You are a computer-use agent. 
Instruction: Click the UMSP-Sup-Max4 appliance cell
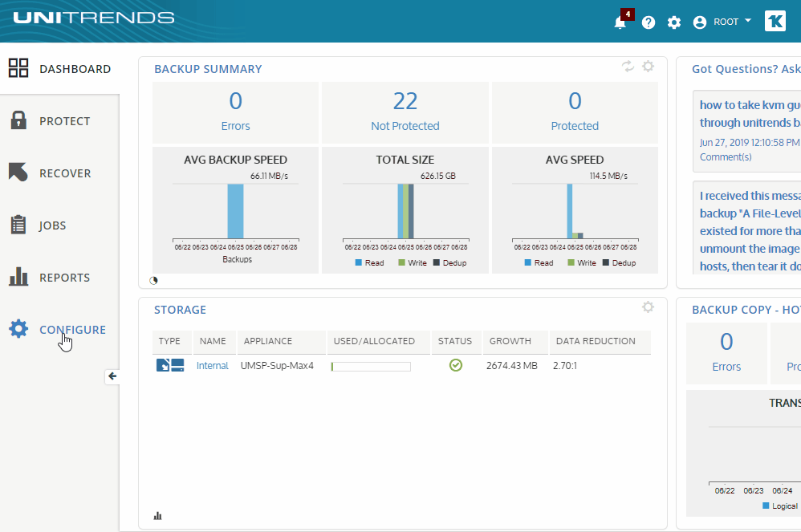tap(277, 366)
